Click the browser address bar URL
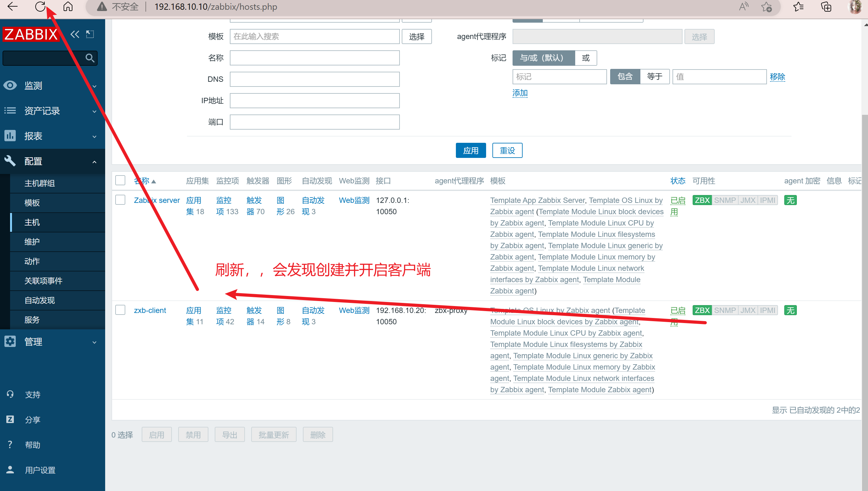 (x=216, y=7)
